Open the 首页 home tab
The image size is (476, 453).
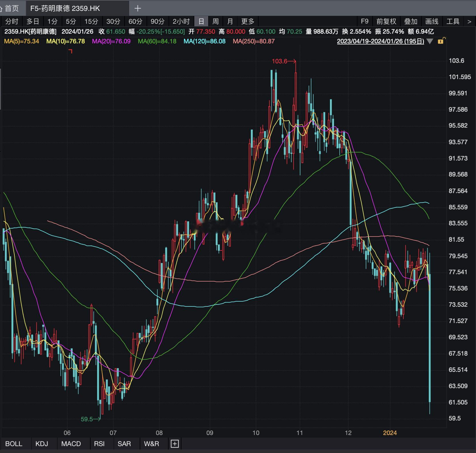click(x=10, y=8)
